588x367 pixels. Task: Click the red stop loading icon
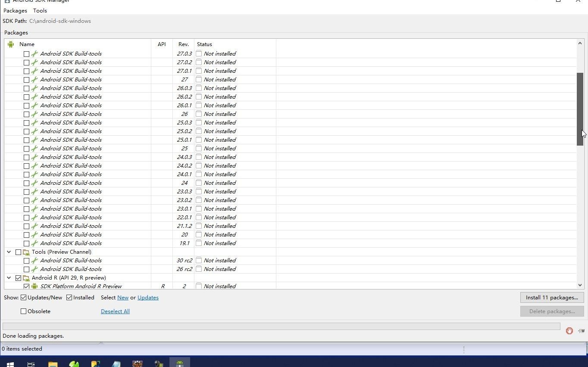click(x=569, y=331)
